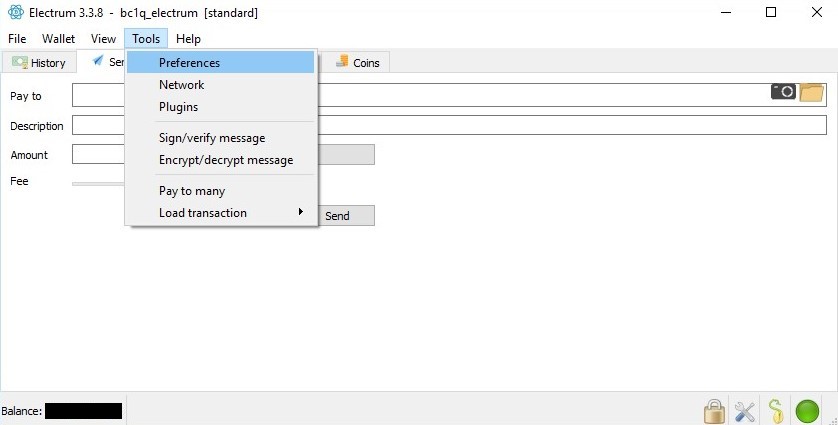Click the Amount input field
Screen dimensions: 838x425
point(99,154)
